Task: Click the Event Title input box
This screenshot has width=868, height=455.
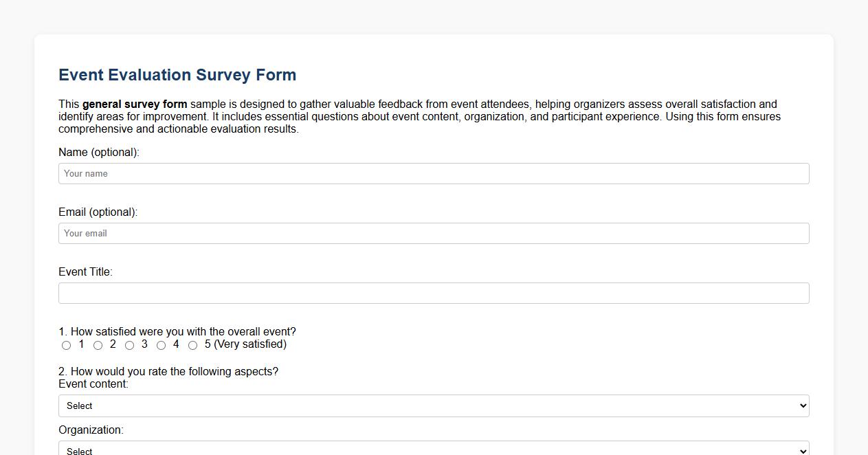Action: tap(433, 293)
